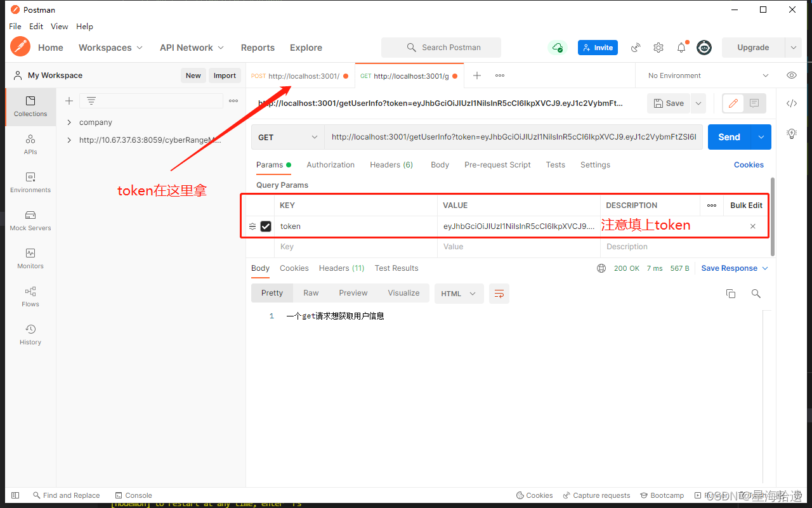Open the Cookies link beside Settings
The width and height of the screenshot is (812, 508).
tap(749, 165)
